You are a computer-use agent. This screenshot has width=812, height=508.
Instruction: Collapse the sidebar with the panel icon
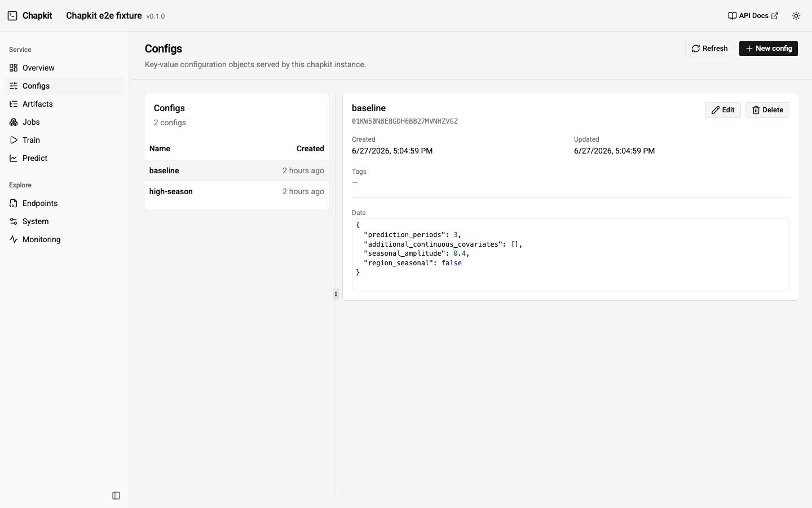(x=116, y=496)
